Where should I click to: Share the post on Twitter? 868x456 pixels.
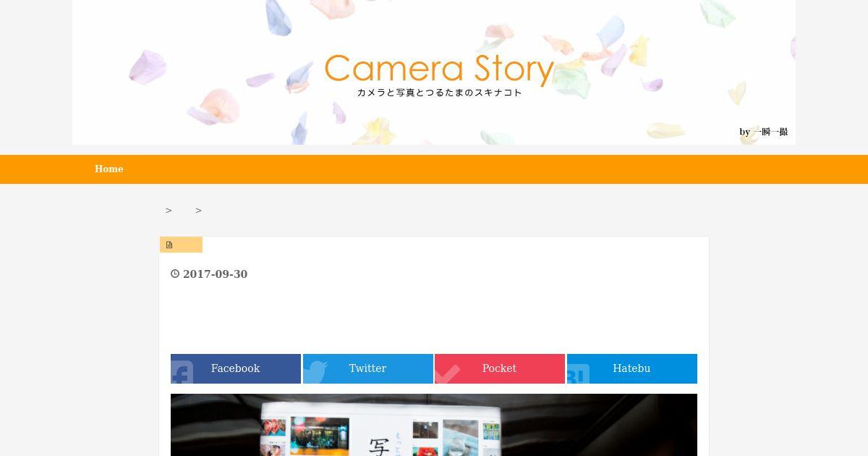(368, 368)
